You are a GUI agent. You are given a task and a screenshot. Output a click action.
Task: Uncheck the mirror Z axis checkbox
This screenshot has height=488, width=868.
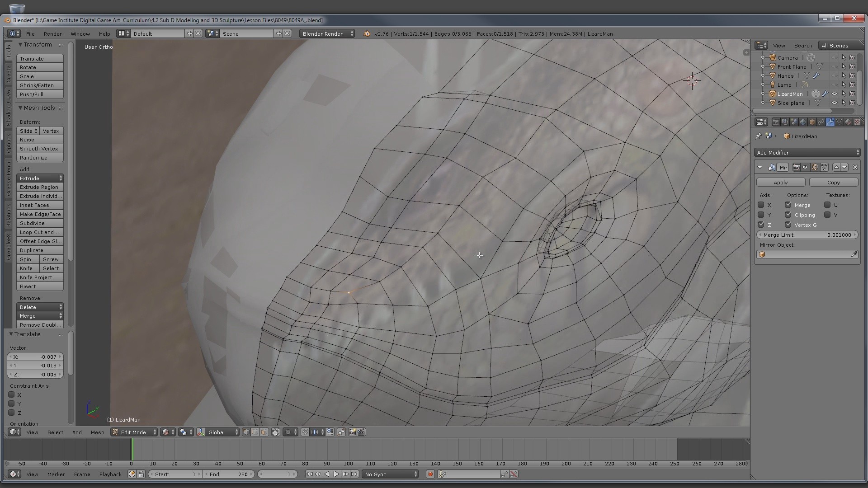761,225
